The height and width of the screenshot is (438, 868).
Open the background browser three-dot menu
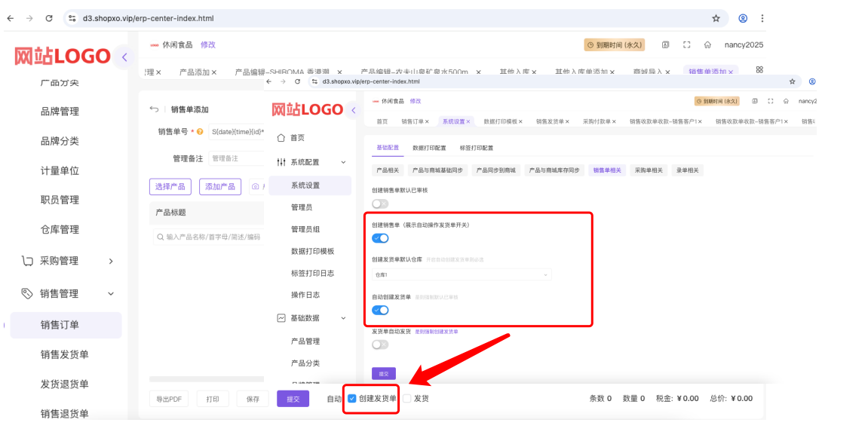point(762,18)
